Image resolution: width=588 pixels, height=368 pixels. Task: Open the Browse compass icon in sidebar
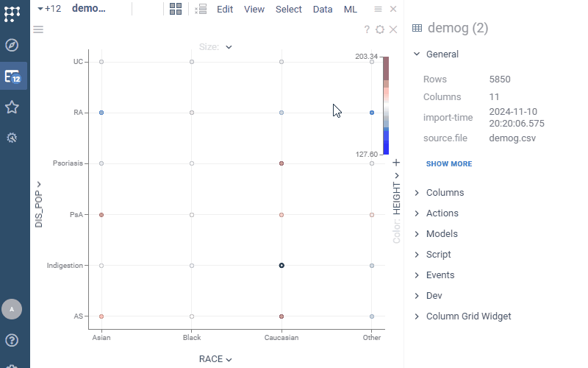[12, 45]
